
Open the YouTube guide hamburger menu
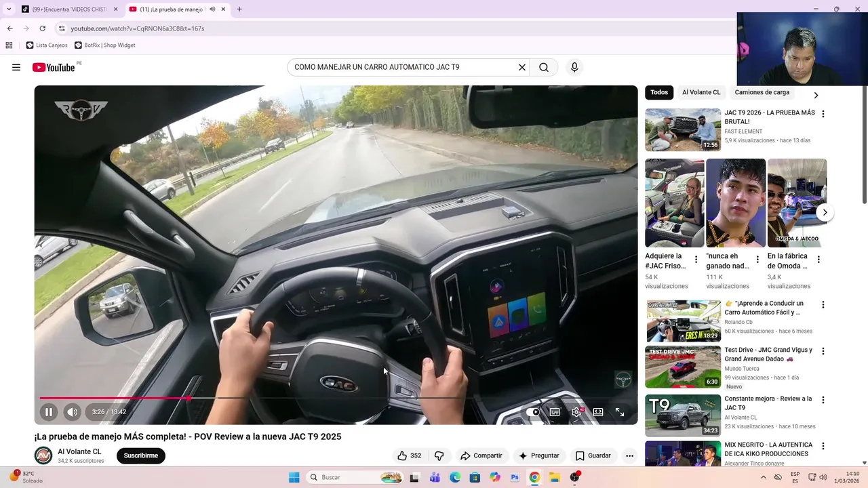point(16,67)
